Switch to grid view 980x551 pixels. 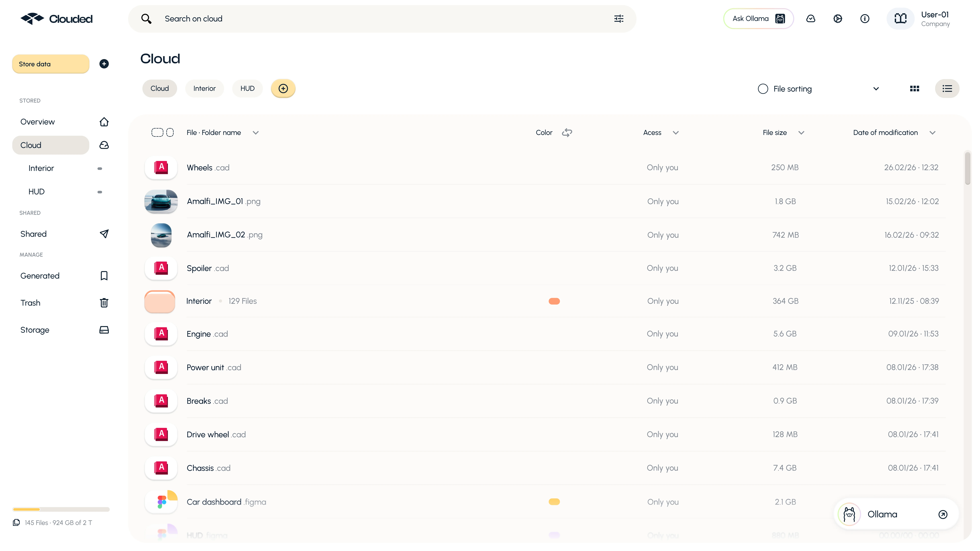point(915,89)
